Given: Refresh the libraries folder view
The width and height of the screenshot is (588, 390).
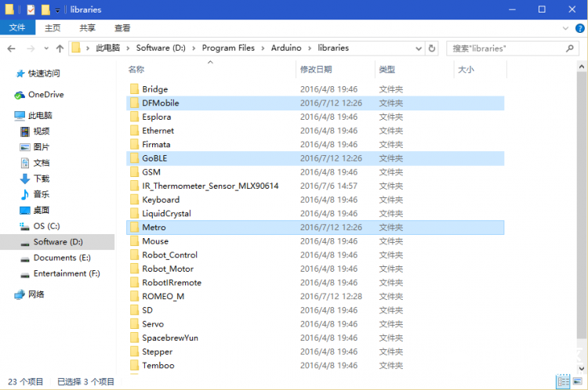Looking at the screenshot, I should (432, 49).
